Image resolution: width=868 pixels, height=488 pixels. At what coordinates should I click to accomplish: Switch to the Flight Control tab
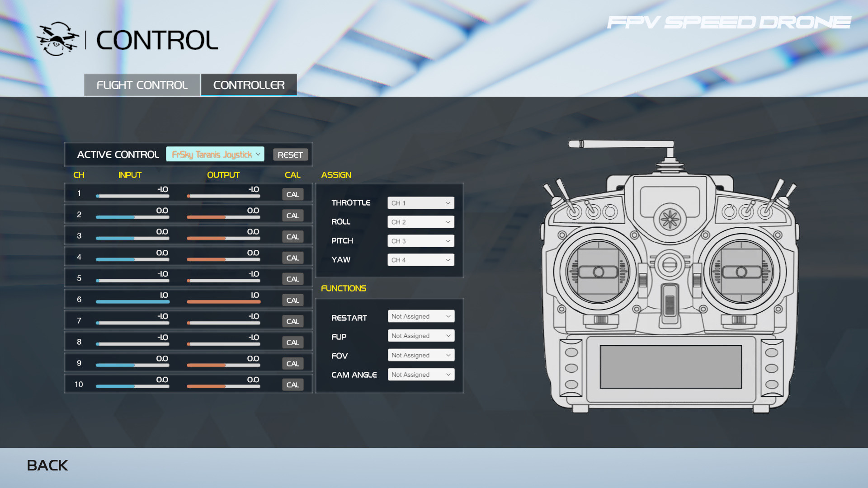coord(142,85)
